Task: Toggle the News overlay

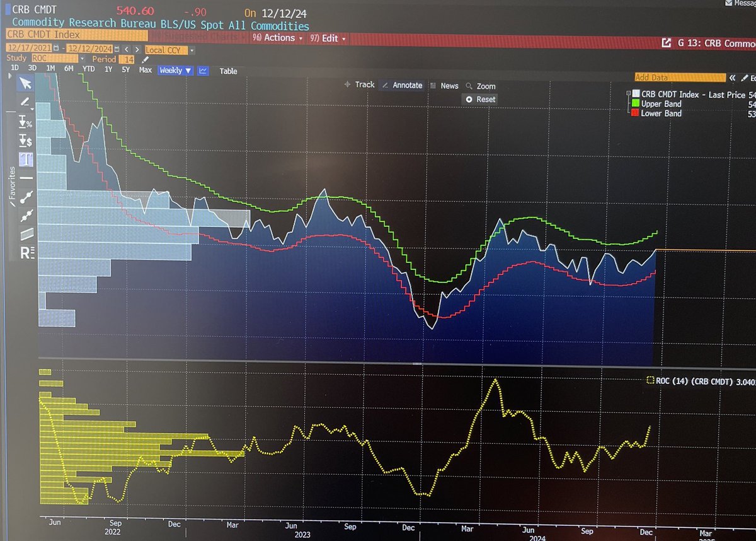Action: pyautogui.click(x=445, y=86)
